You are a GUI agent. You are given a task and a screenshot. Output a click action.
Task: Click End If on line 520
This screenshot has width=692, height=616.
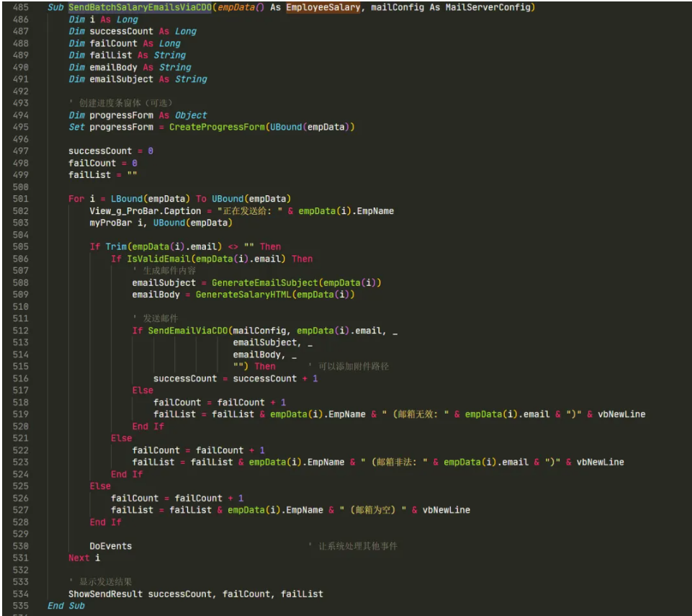(x=148, y=427)
